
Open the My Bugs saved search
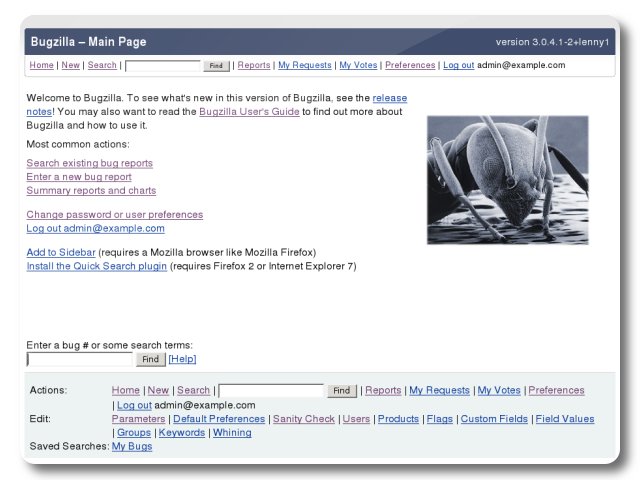tap(132, 446)
